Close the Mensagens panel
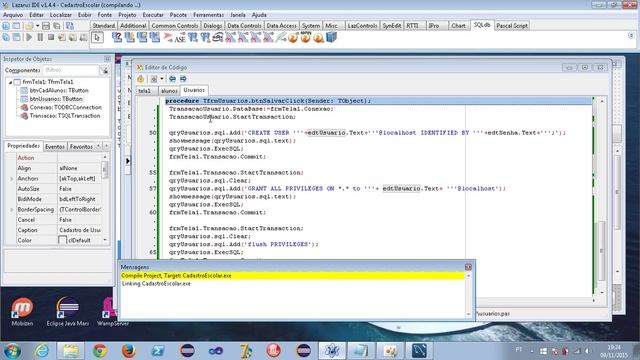 (468, 267)
